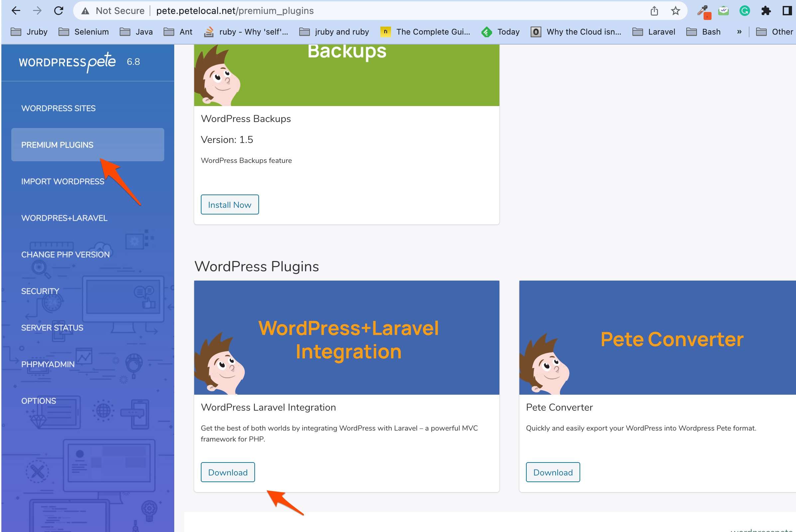
Task: Reload the page with refresh icon
Action: pos(59,11)
